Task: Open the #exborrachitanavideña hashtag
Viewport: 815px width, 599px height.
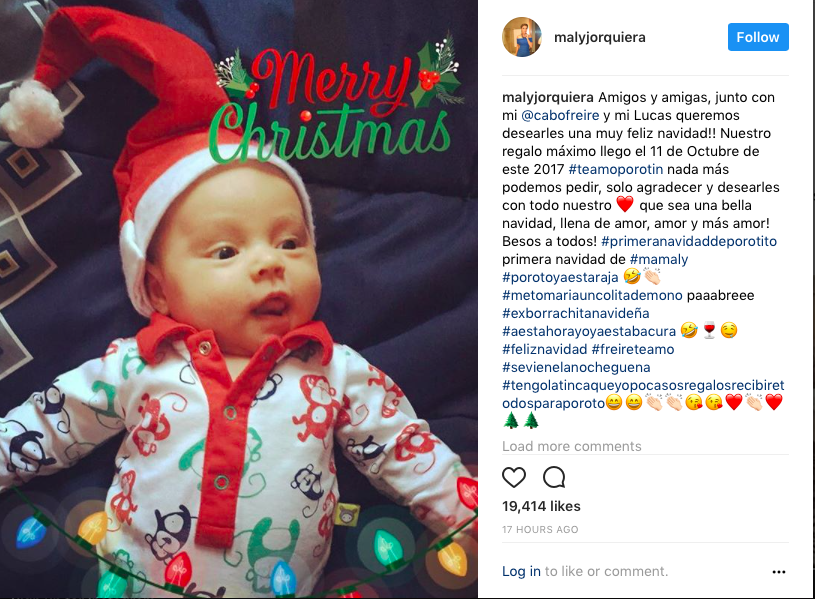Action: click(x=575, y=313)
